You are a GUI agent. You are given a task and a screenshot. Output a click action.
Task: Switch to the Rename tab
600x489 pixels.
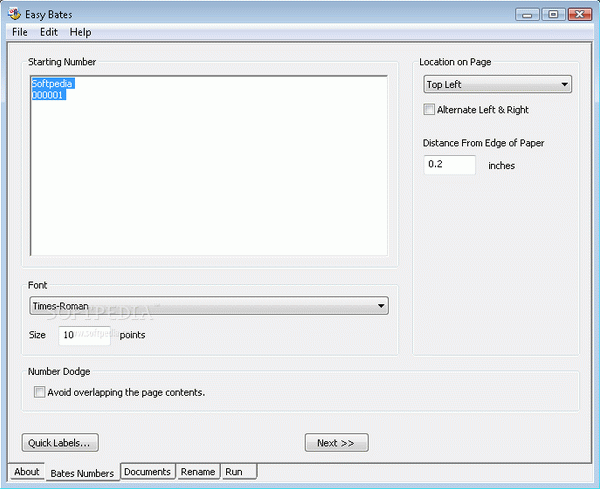(198, 472)
